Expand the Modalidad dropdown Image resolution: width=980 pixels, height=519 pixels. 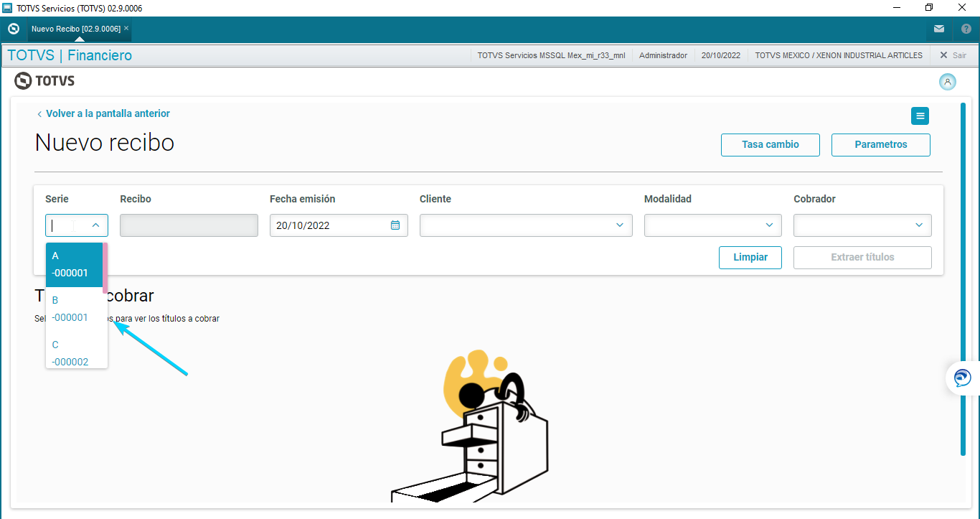713,225
